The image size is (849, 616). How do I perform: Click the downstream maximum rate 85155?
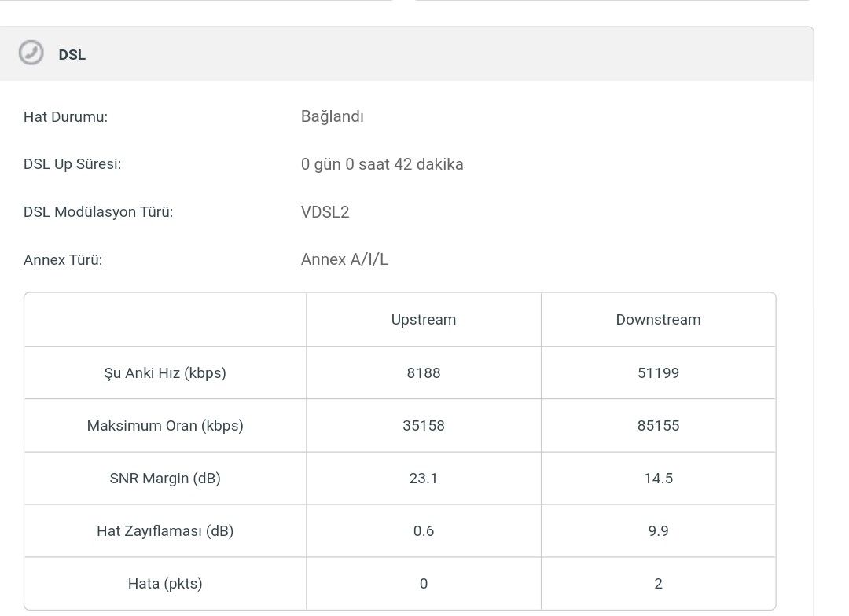click(658, 426)
